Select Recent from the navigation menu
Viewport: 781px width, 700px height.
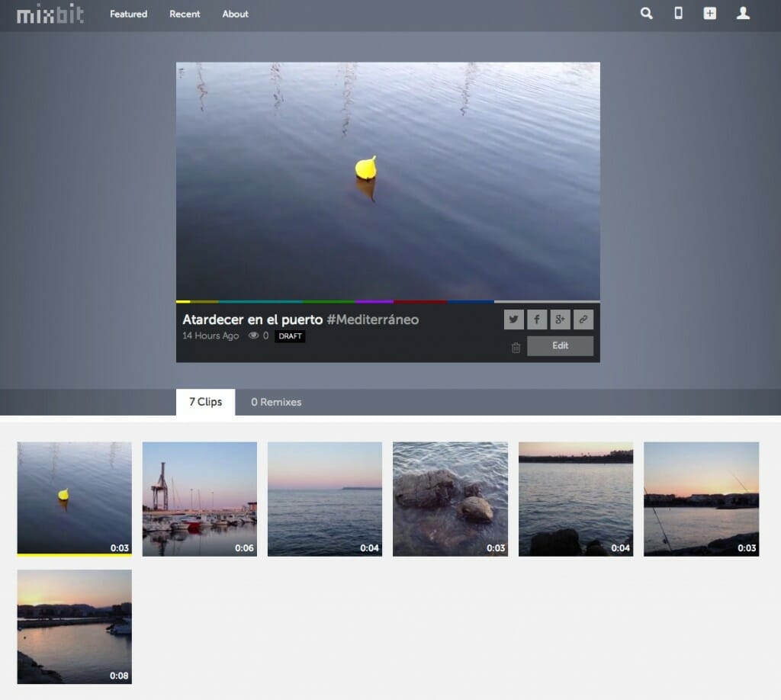(x=185, y=14)
